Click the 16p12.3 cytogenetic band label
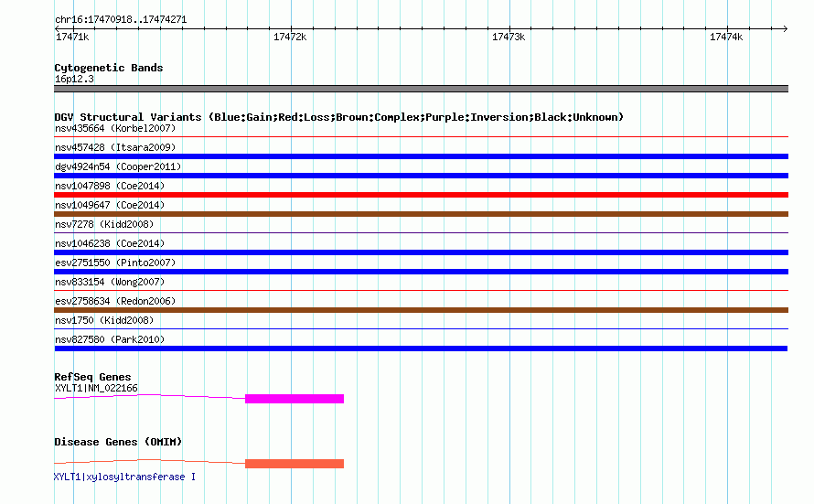The width and height of the screenshot is (814, 504). 74,79
